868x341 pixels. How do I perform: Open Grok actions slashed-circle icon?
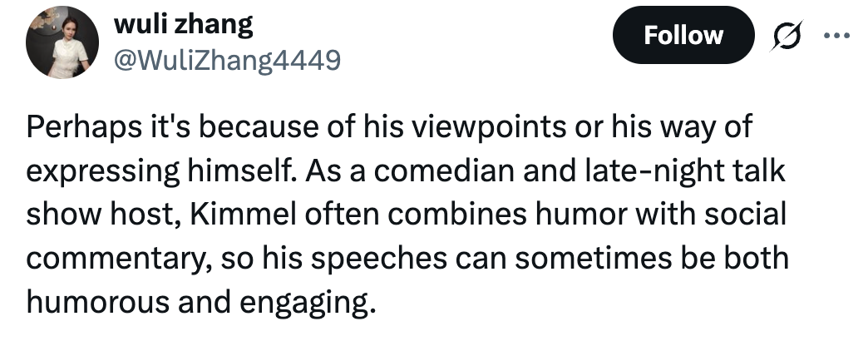[x=787, y=36]
